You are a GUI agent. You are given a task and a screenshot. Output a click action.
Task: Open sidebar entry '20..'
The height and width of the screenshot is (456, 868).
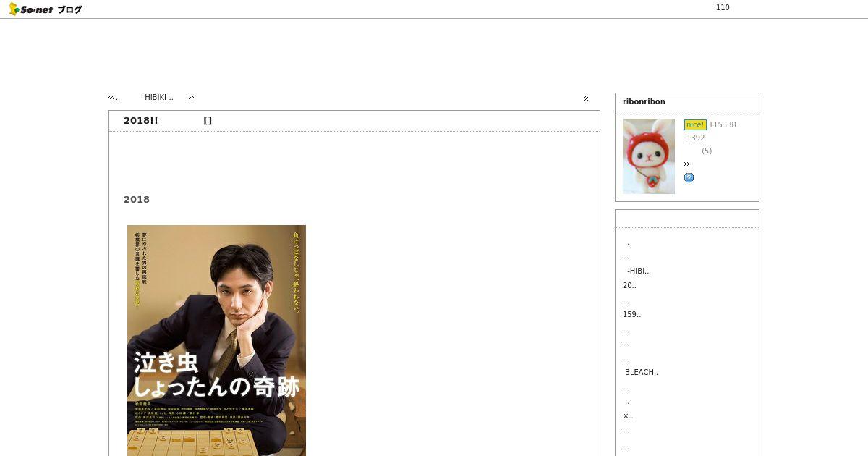coord(629,285)
